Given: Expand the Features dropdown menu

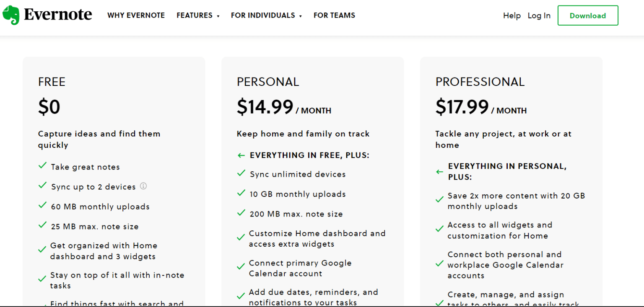Looking at the screenshot, I should pyautogui.click(x=198, y=15).
